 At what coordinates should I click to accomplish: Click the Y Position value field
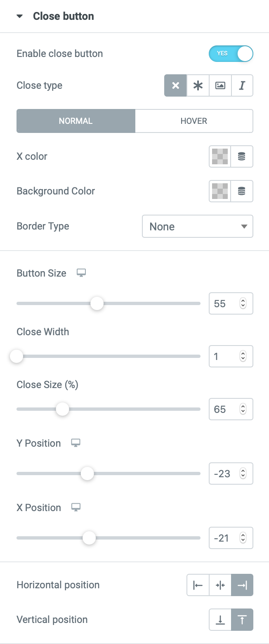(231, 474)
